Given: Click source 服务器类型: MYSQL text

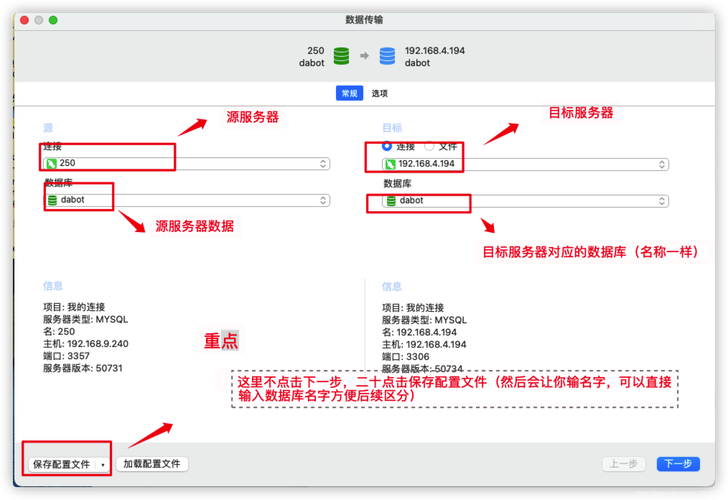Looking at the screenshot, I should (x=85, y=319).
